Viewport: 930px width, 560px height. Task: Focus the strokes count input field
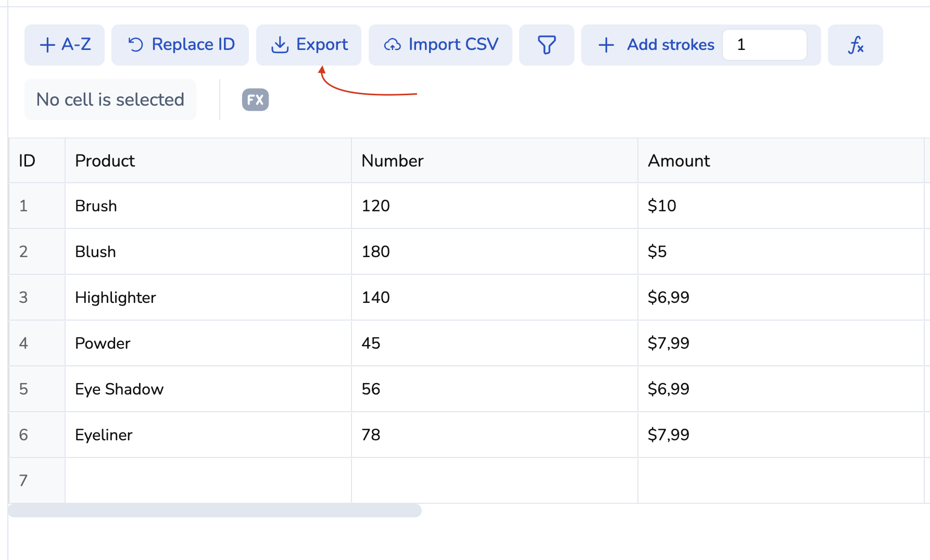coord(764,45)
